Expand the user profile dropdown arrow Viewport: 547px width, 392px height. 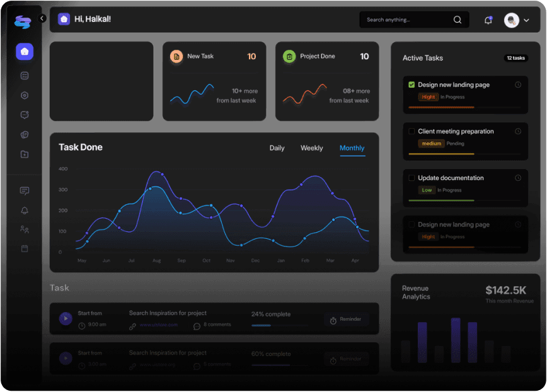coord(526,21)
